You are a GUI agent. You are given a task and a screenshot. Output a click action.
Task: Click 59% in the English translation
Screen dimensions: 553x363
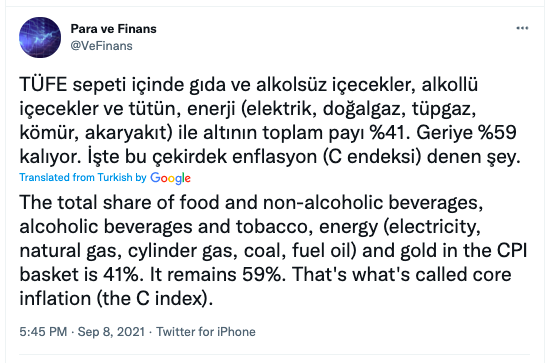(x=261, y=274)
